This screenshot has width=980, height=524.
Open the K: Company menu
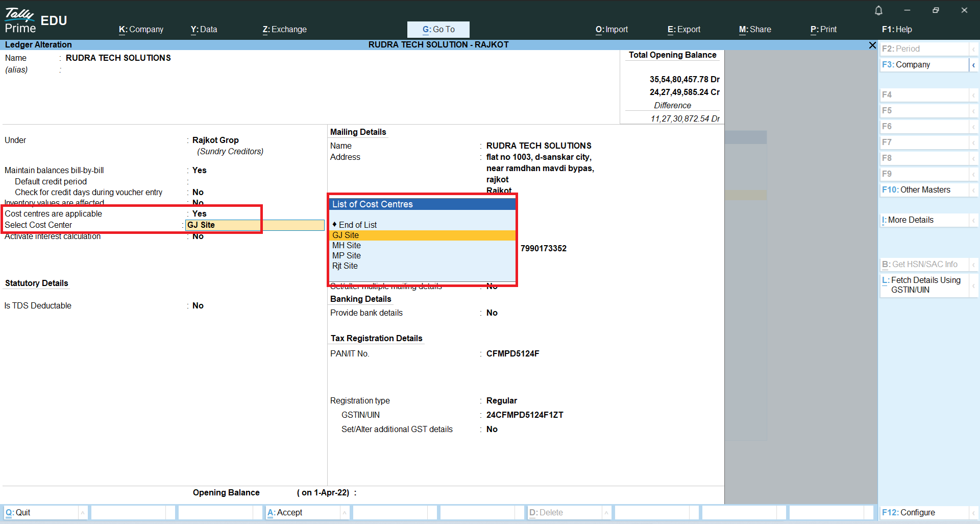tap(141, 29)
